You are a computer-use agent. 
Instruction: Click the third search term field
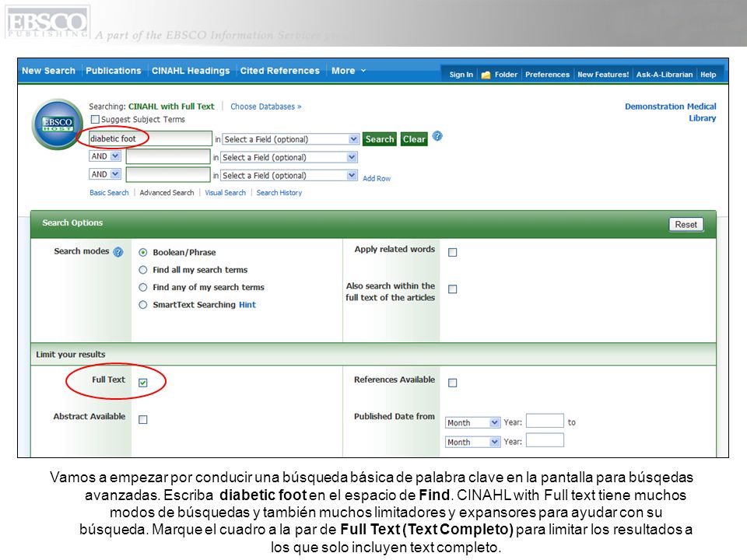tap(168, 175)
